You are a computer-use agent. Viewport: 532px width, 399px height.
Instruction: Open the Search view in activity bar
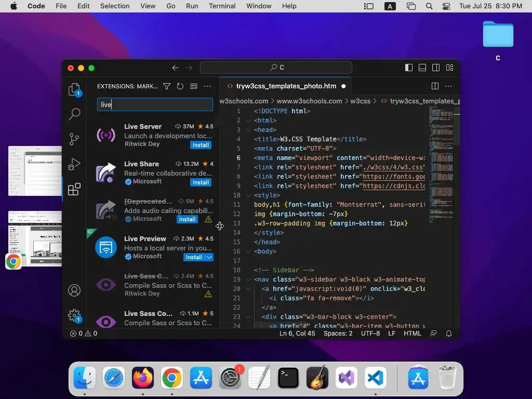(x=74, y=114)
